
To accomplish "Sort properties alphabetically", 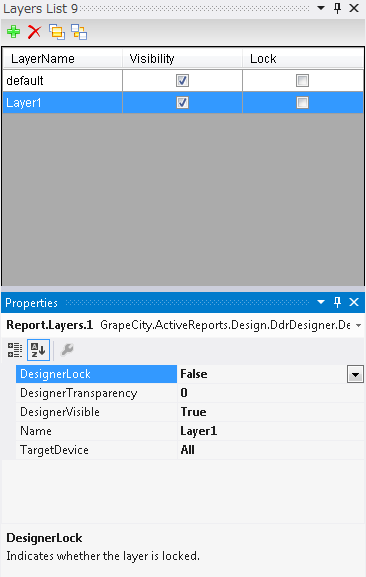I will click(38, 350).
